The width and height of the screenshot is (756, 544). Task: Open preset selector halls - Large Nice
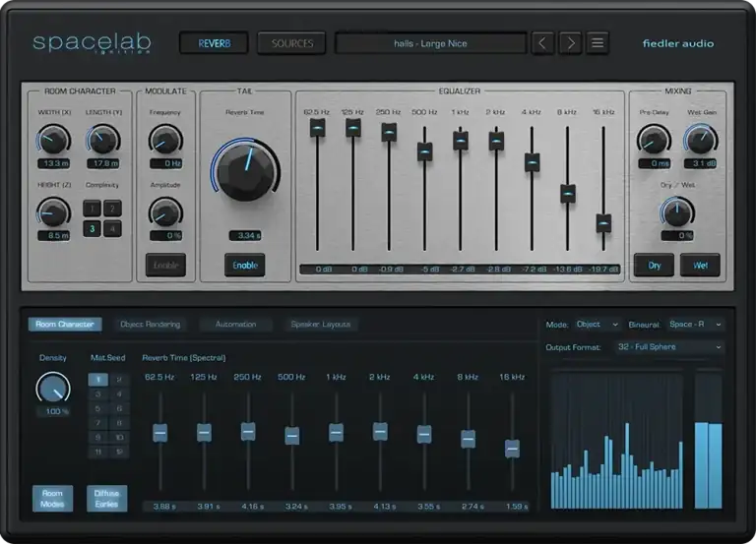[x=430, y=43]
